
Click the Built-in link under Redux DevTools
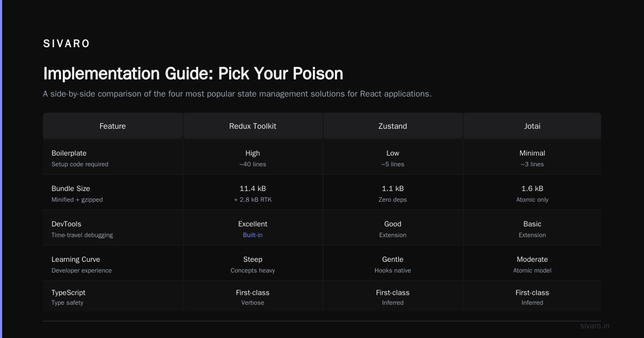click(x=253, y=235)
